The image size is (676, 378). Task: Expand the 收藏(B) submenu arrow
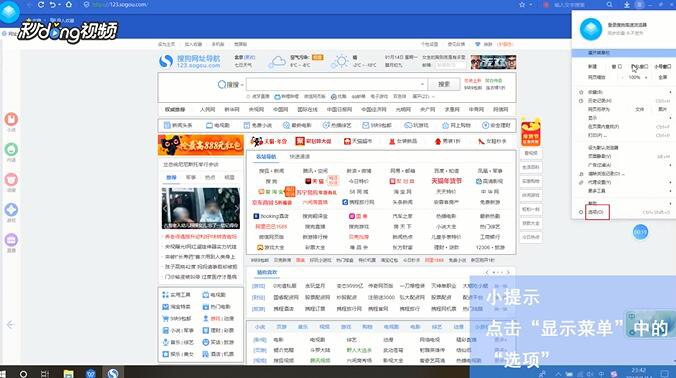pyautogui.click(x=670, y=92)
